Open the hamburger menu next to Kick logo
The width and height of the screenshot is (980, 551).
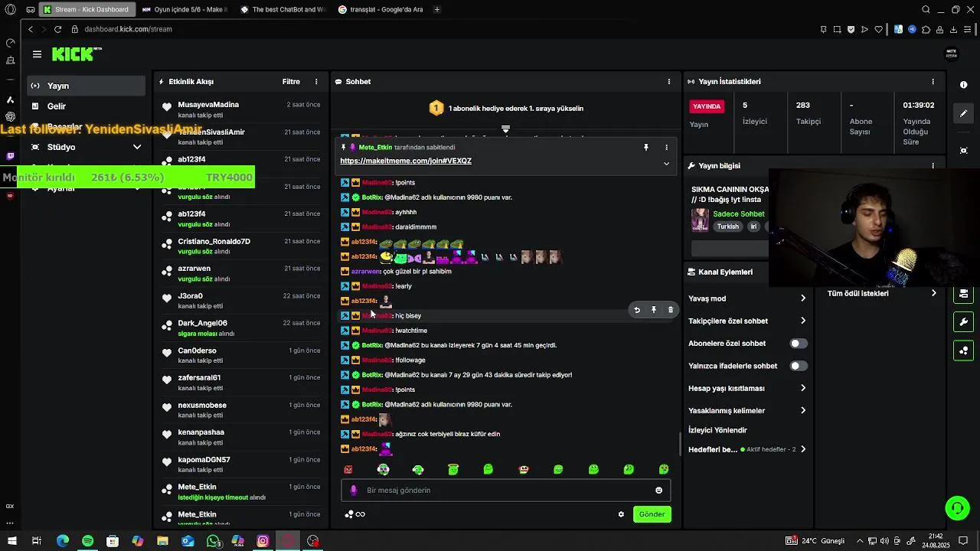pyautogui.click(x=37, y=54)
